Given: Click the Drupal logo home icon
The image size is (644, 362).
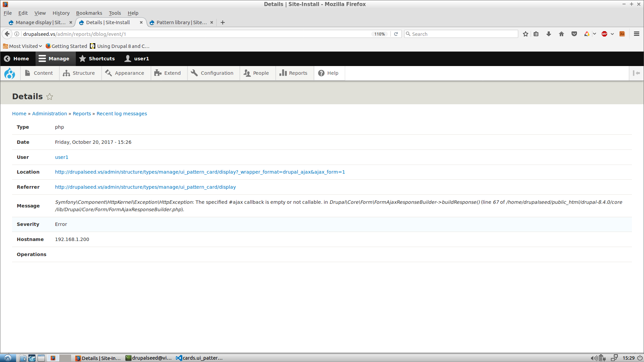Looking at the screenshot, I should tap(10, 73).
